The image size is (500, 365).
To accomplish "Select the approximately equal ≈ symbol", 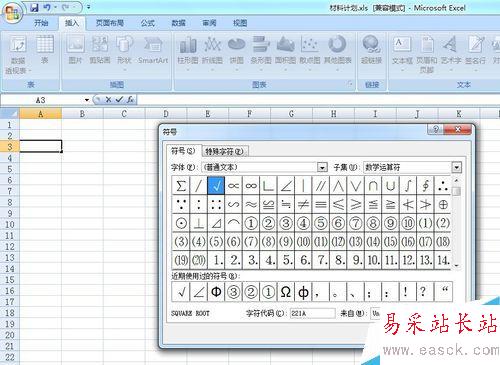I will (251, 204).
